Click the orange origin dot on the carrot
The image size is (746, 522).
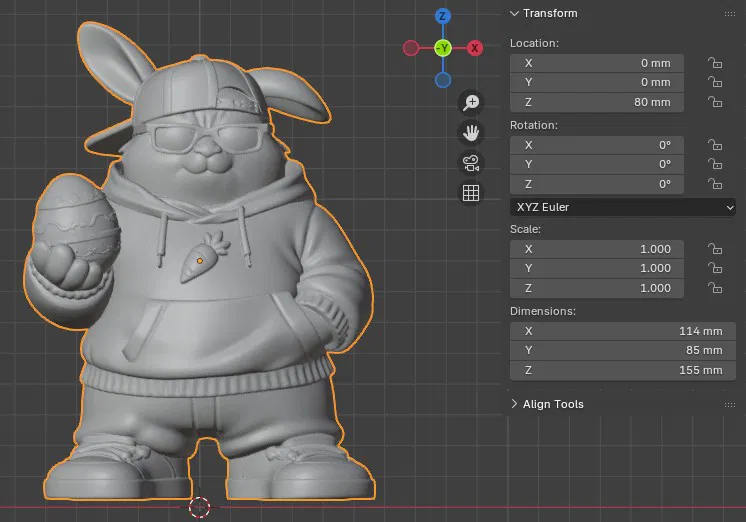(x=200, y=261)
